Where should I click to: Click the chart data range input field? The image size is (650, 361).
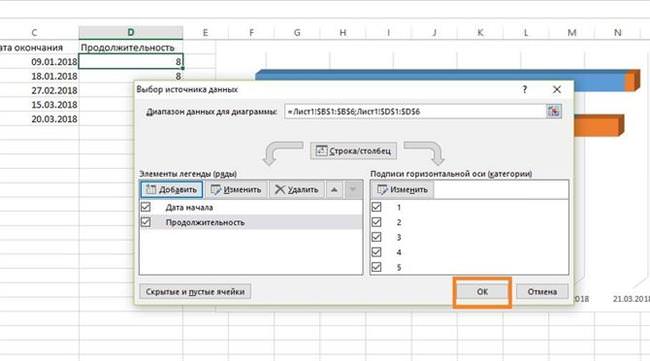pos(415,111)
